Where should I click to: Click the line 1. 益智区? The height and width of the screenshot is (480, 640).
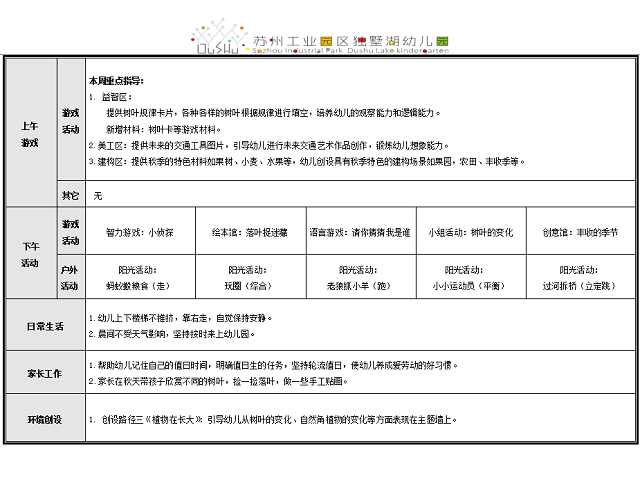point(111,97)
